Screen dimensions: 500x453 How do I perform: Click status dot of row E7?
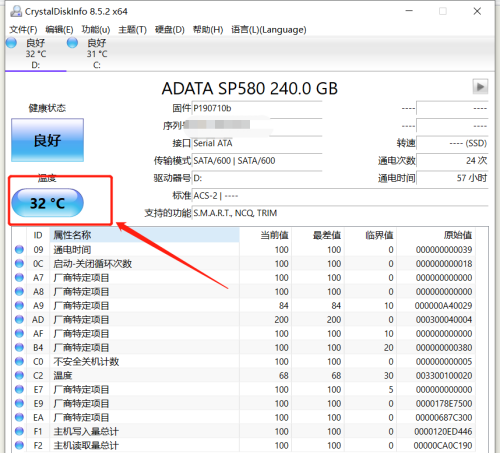(19, 389)
